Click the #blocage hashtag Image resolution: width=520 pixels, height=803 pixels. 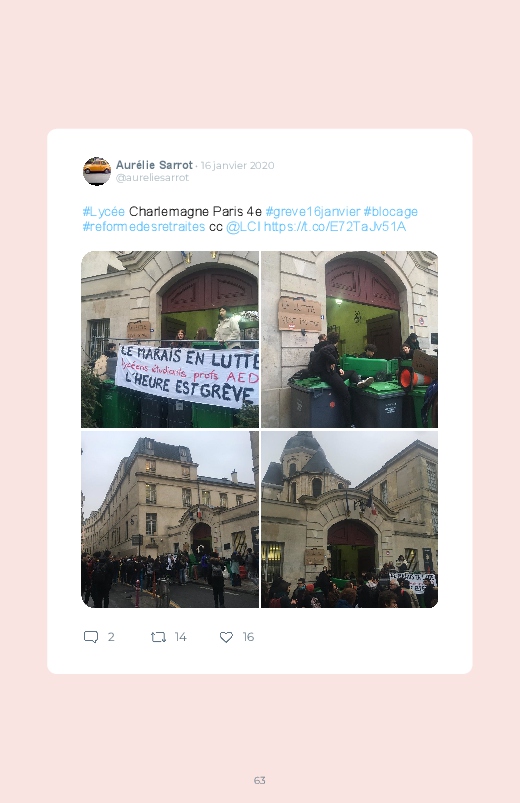390,212
